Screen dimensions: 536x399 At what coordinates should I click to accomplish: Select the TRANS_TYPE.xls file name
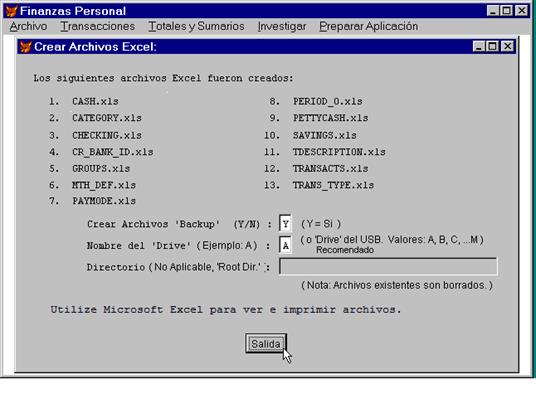pos(333,185)
